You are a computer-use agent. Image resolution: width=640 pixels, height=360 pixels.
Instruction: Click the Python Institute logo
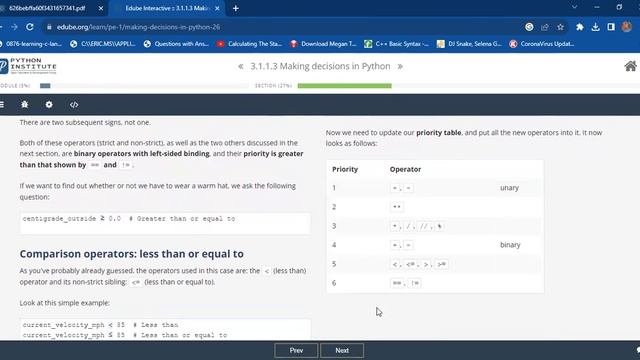coord(28,66)
